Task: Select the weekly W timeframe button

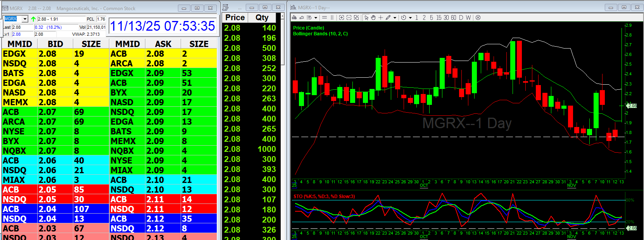Action: click(468, 17)
